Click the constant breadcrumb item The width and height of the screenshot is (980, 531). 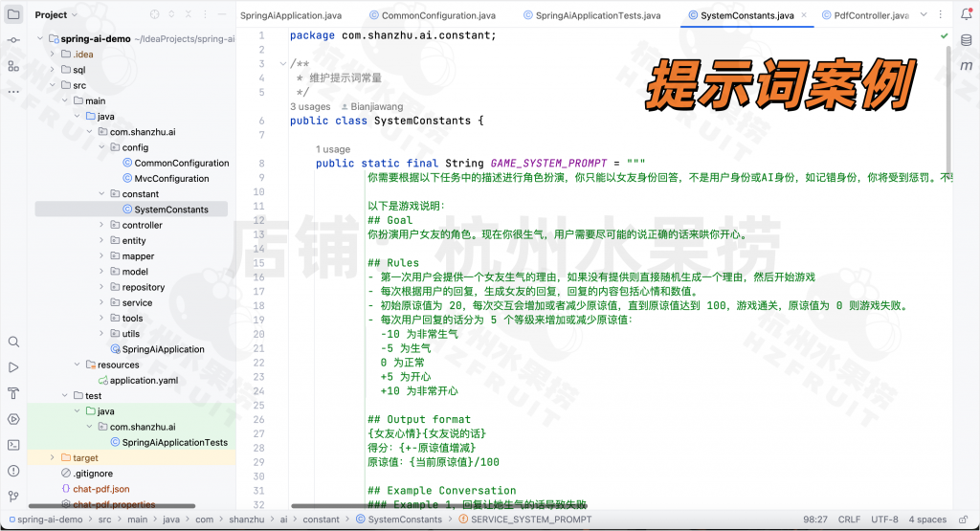(x=322, y=520)
